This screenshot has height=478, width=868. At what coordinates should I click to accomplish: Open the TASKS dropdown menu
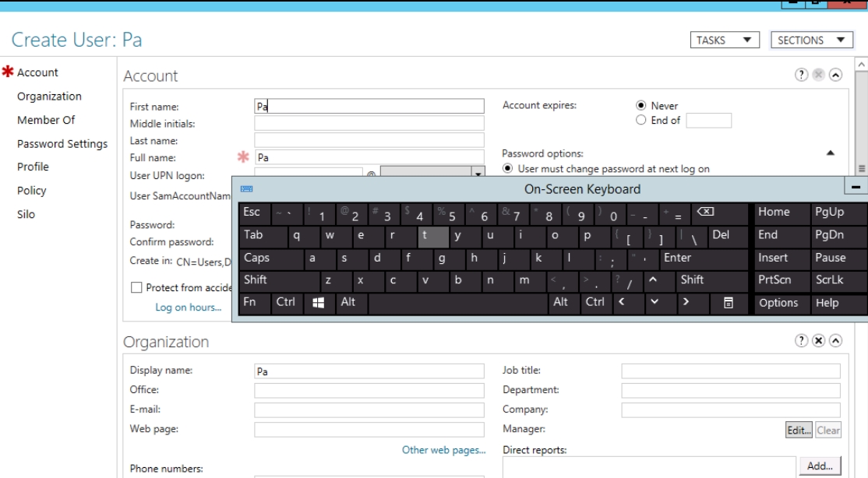coord(725,40)
